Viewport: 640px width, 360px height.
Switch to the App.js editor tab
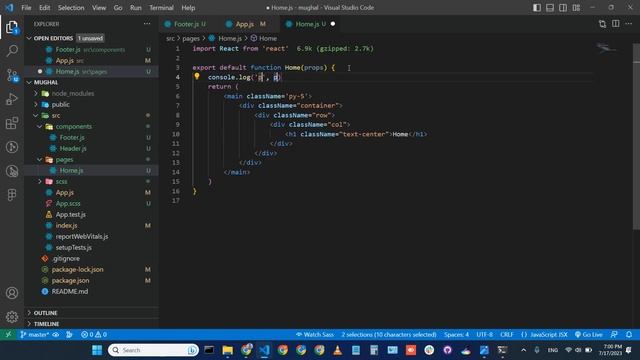pos(245,24)
